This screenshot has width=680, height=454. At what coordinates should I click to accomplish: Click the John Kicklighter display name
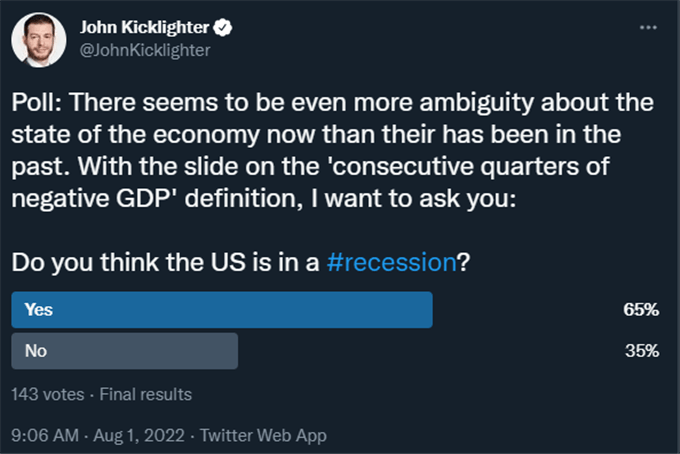[144, 27]
